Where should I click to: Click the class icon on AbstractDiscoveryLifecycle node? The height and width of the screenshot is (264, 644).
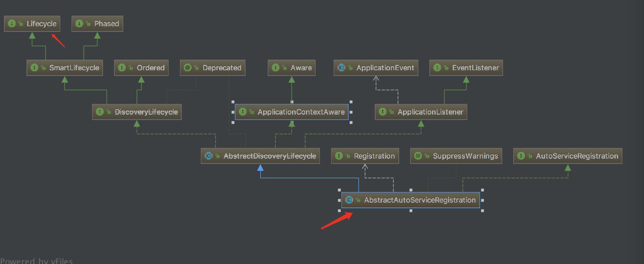click(x=209, y=156)
